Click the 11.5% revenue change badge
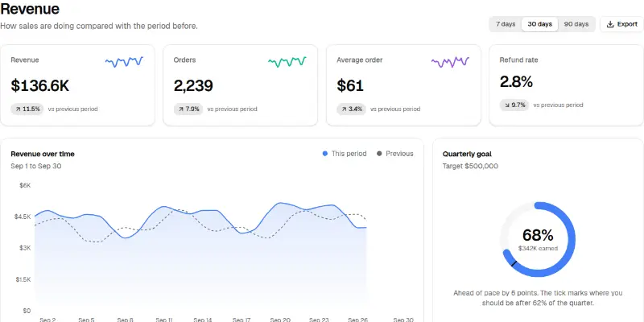 click(27, 109)
